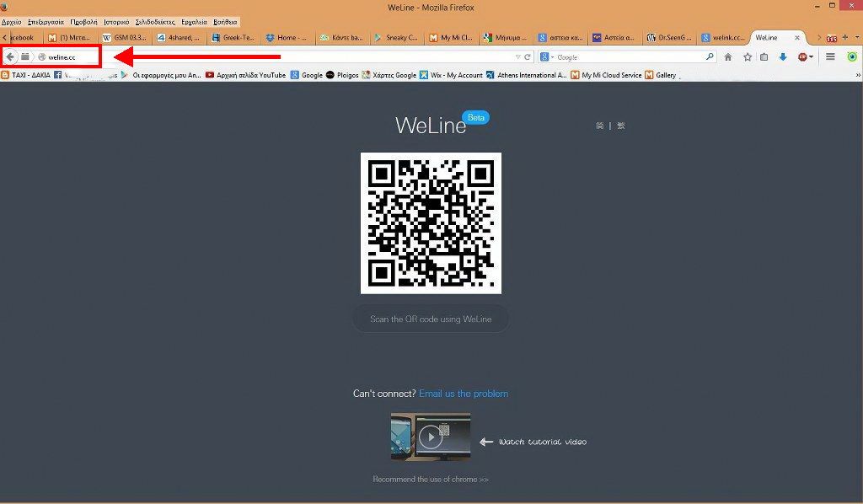Viewport: 863px width, 504px height.
Task: Open the Wix - My Account bookmark
Action: coord(452,75)
